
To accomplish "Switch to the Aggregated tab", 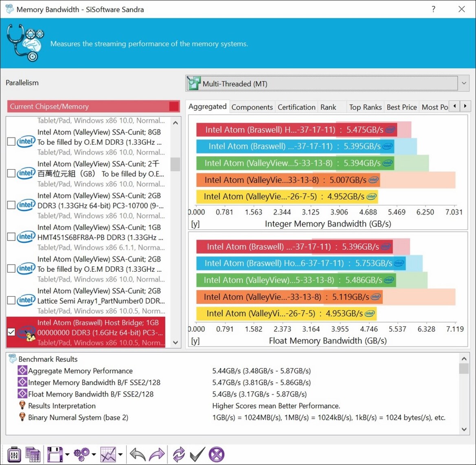I will (207, 107).
